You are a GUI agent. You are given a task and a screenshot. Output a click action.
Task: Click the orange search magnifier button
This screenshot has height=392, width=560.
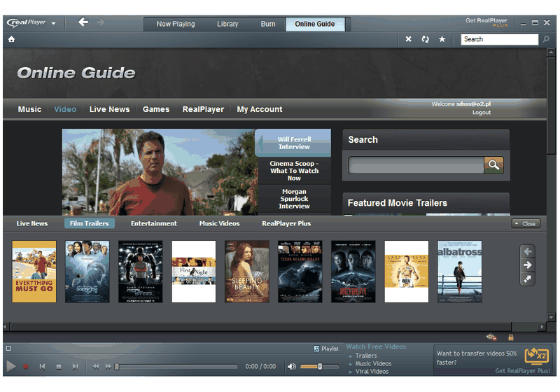[x=494, y=165]
